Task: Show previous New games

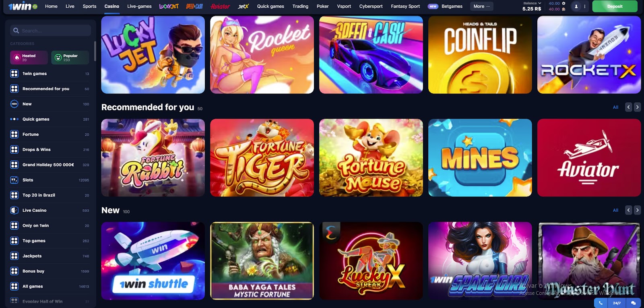Action: (629, 210)
